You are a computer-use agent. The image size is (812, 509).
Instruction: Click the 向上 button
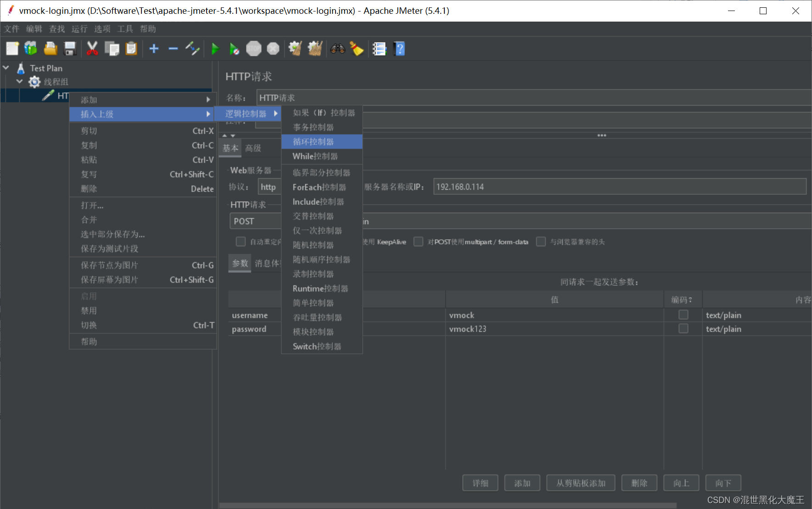pos(681,483)
